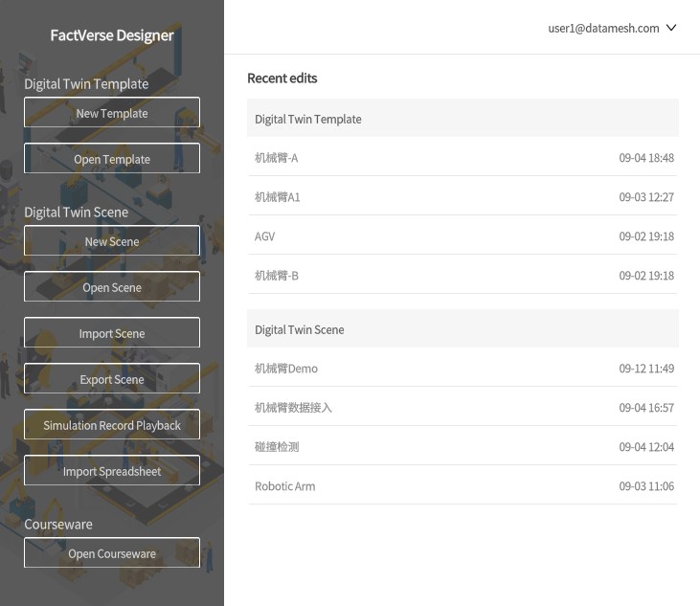Click the FactVerse Designer title

coord(112,35)
